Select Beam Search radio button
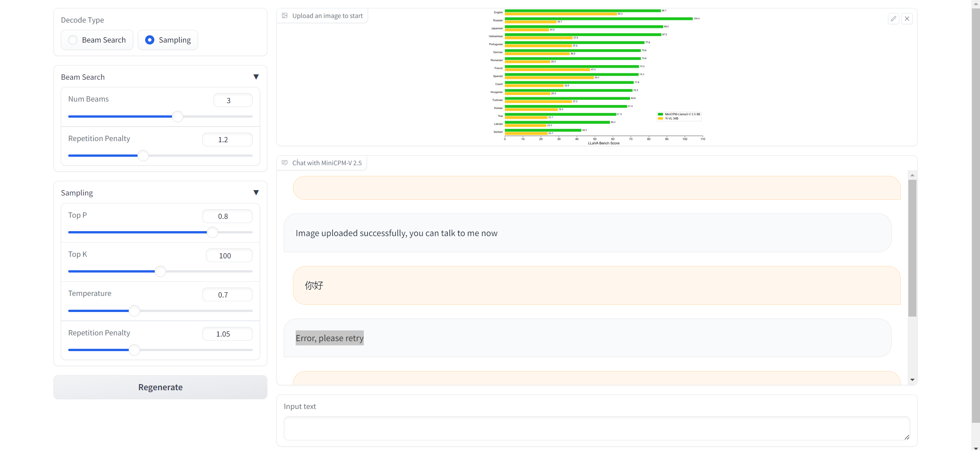 click(x=72, y=39)
